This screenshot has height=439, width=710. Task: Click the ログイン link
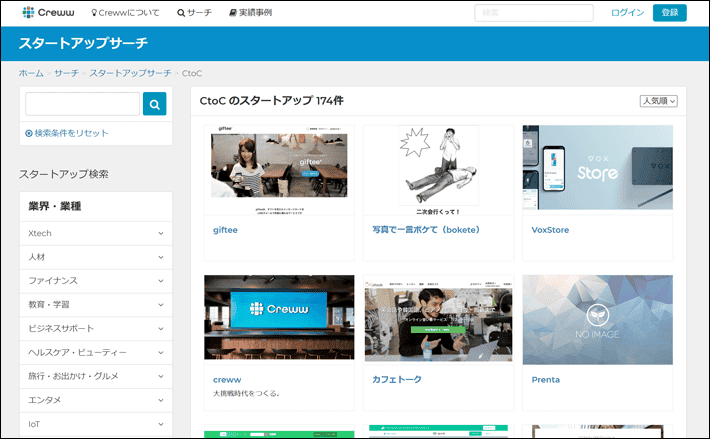coord(627,13)
